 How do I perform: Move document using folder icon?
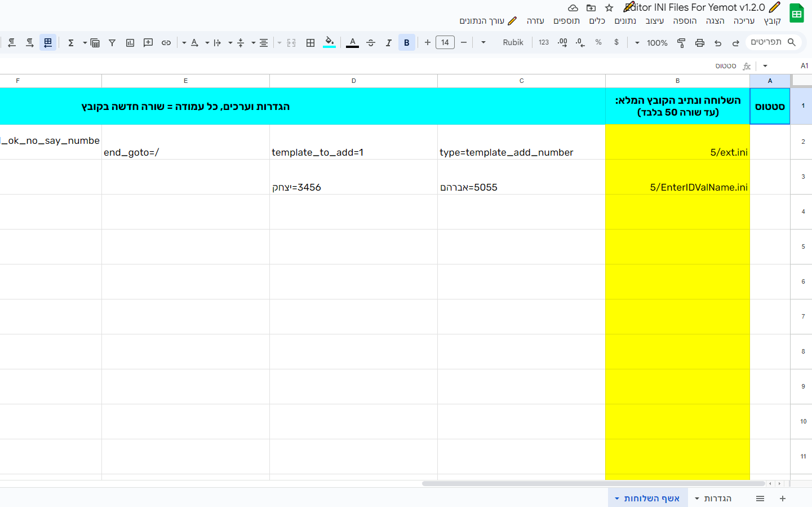(591, 8)
